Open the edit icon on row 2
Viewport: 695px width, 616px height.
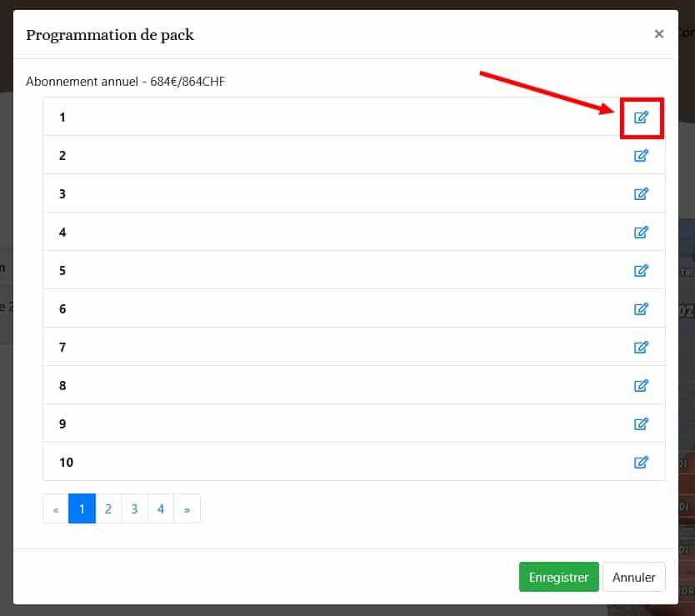(641, 156)
